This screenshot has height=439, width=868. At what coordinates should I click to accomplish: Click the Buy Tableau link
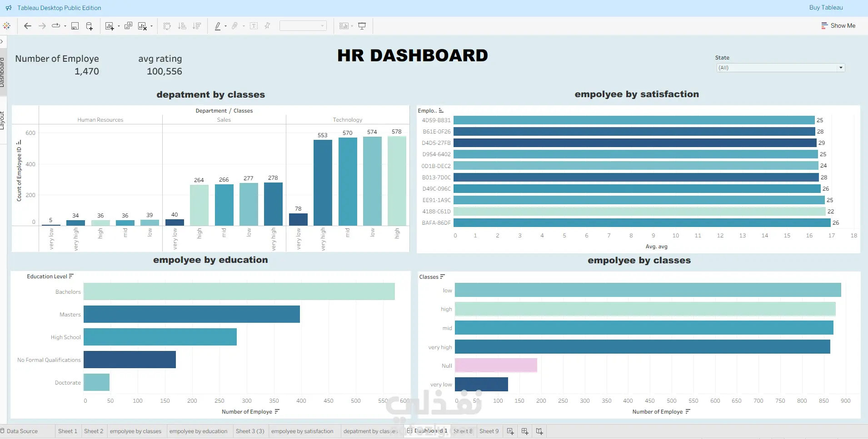pyautogui.click(x=826, y=8)
